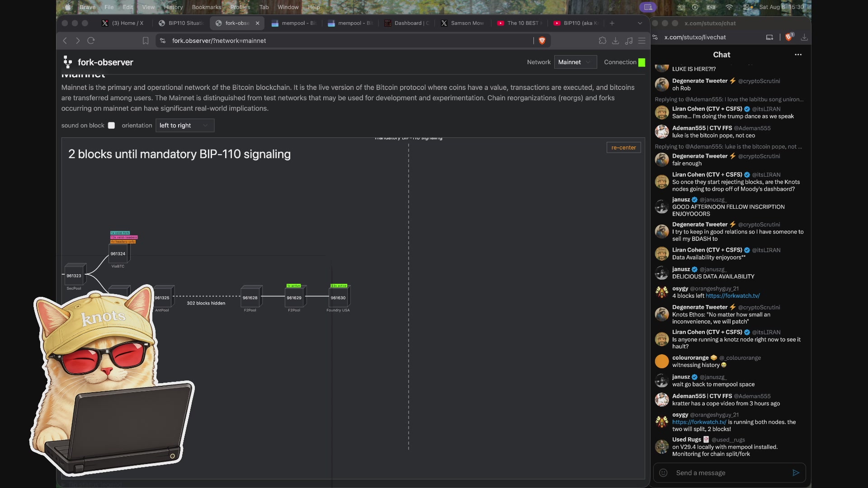Switch to the (3) Home / X tab

(x=123, y=23)
